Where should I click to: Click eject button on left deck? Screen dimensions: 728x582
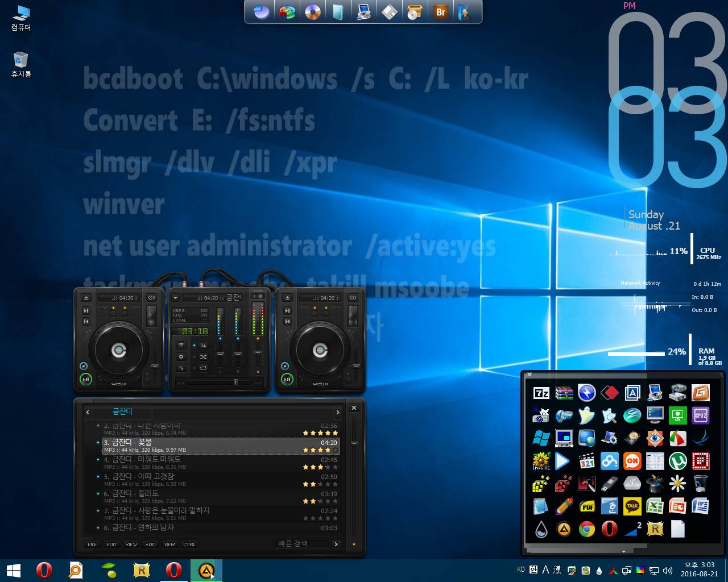tap(86, 298)
